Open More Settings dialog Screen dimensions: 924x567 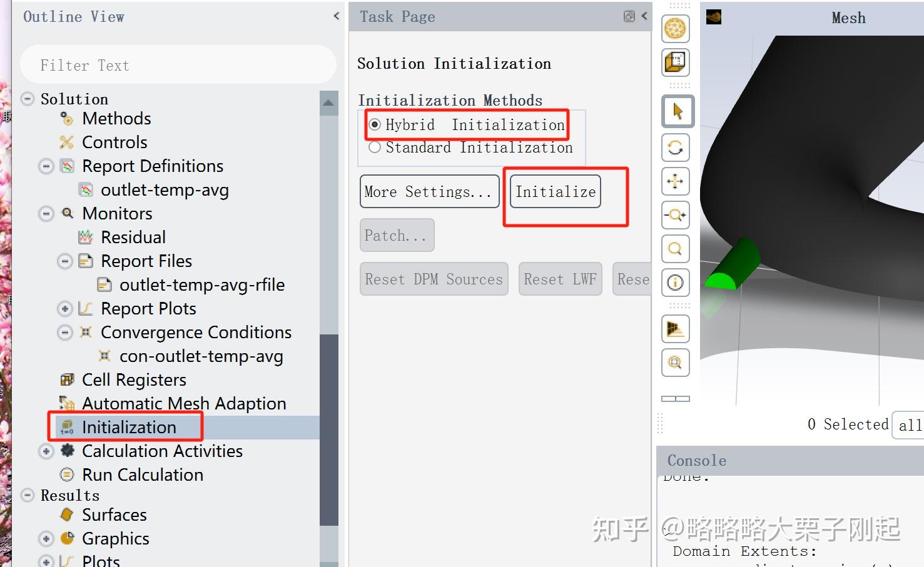(429, 191)
